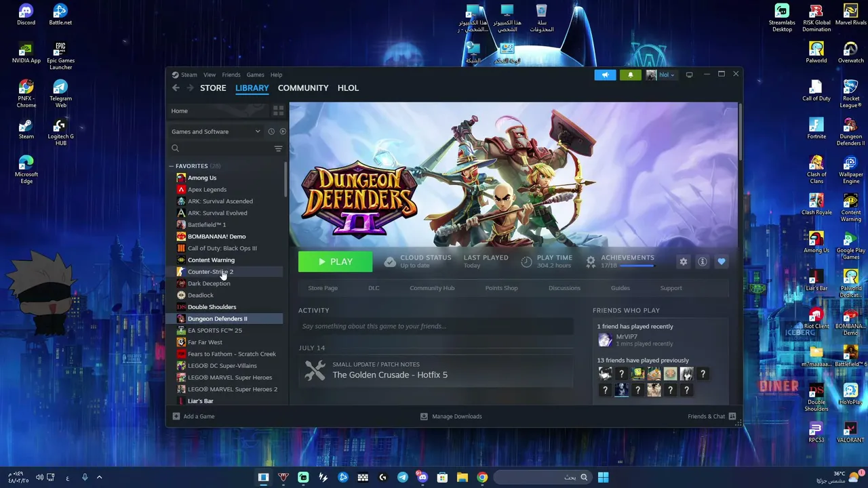Switch to the STORE tab

(x=213, y=88)
